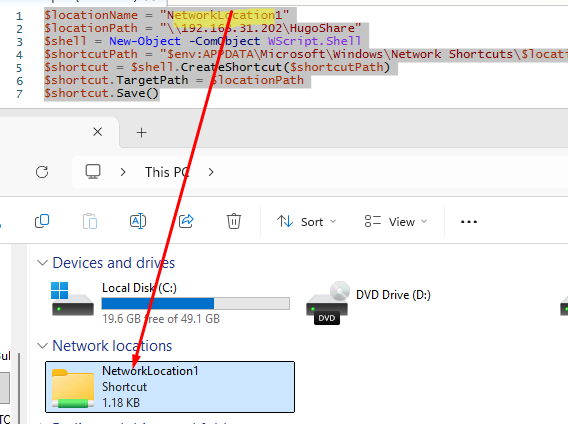Viewport: 568px width, 424px height.
Task: Expand chevron after This PC breadcrumb
Action: coord(211,172)
